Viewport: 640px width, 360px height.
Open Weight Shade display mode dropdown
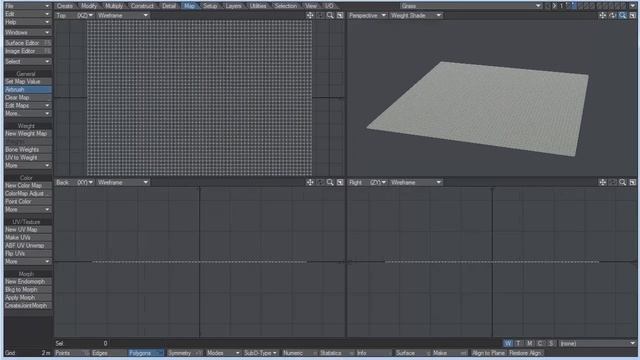tap(416, 16)
